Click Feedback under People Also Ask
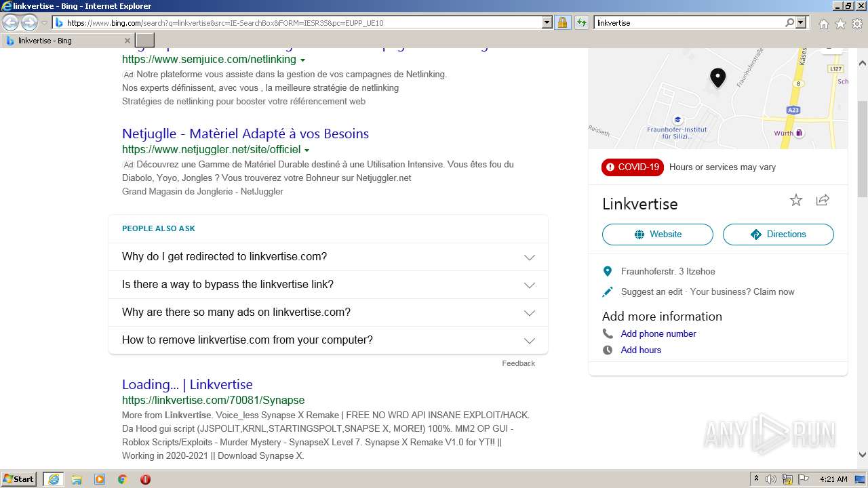Screen dimensions: 868x488 pyautogui.click(x=518, y=363)
